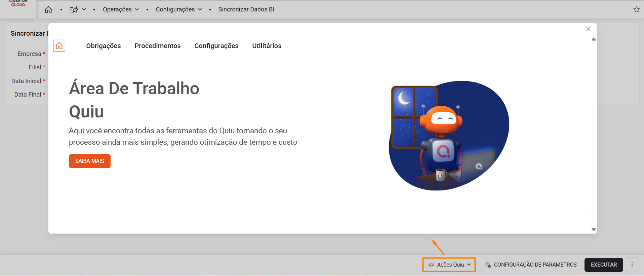The height and width of the screenshot is (276, 644).
Task: Open the Ações Quiu dropdown
Action: coord(449,265)
